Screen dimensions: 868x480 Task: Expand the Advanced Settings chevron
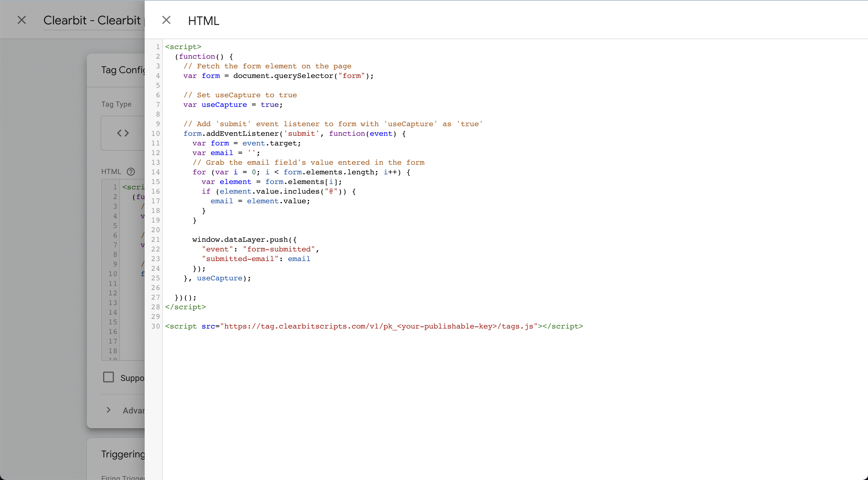click(108, 410)
